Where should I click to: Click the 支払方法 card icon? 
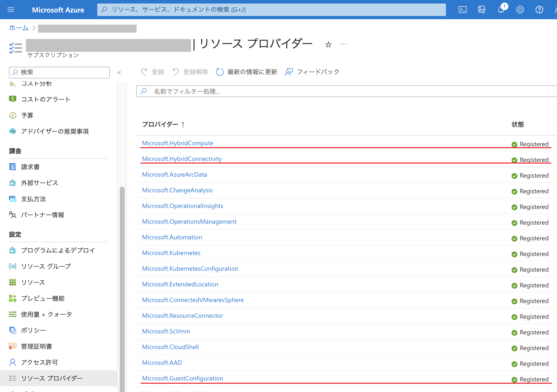[x=12, y=199]
